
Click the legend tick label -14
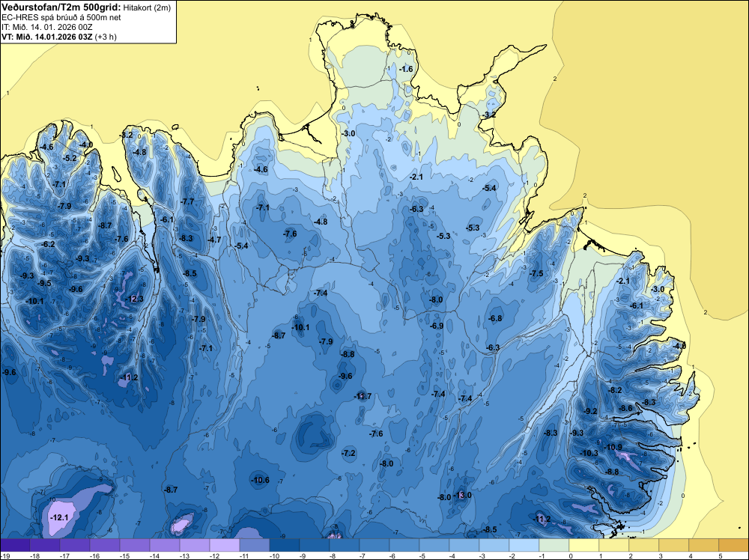tap(154, 556)
